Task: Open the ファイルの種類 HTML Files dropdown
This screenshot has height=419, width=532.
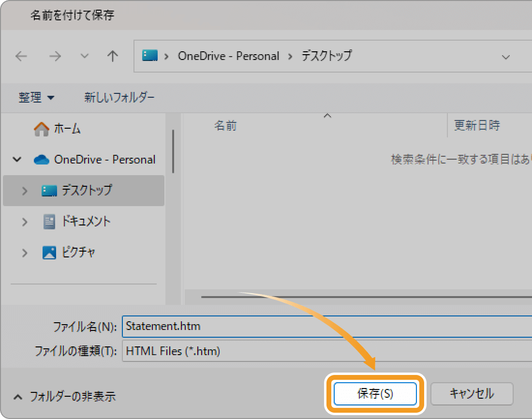Action: coord(327,351)
